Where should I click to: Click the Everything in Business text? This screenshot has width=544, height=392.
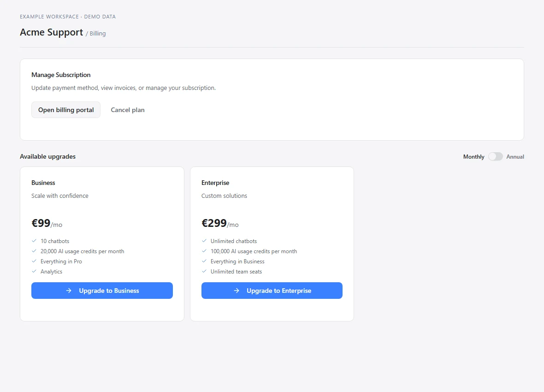coord(237,261)
